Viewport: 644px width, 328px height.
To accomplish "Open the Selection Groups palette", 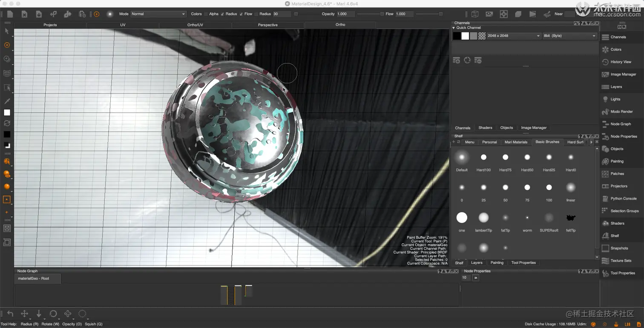I will pos(621,211).
